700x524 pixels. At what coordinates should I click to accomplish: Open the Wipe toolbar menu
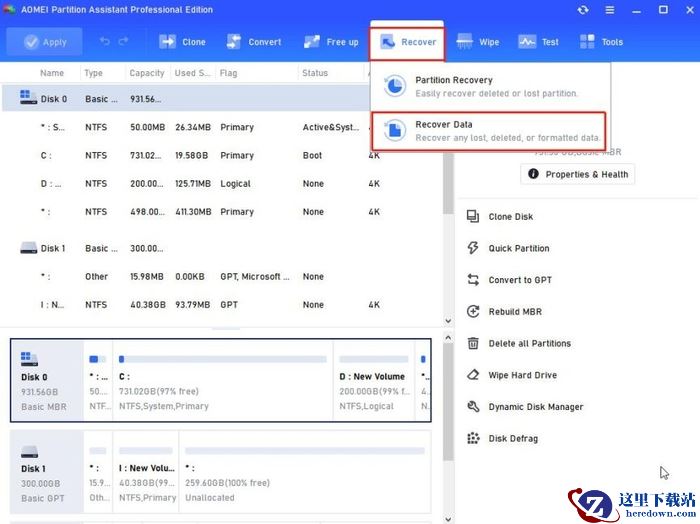[478, 42]
